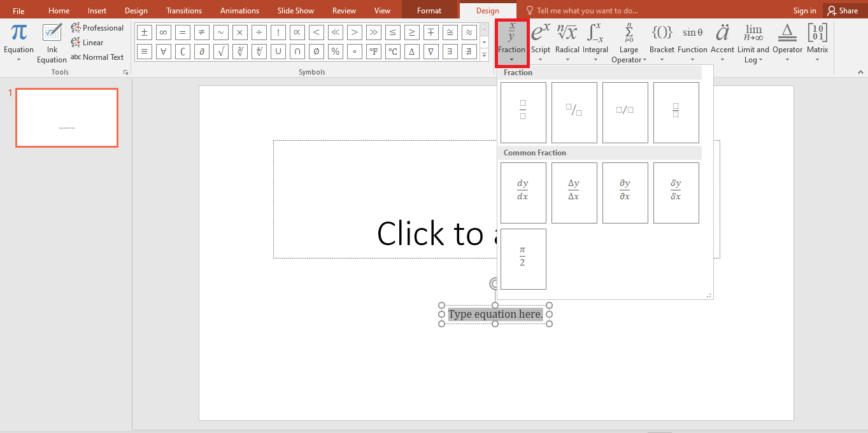Open the Script structure gallery
Viewport: 868px width, 433px height.
540,38
